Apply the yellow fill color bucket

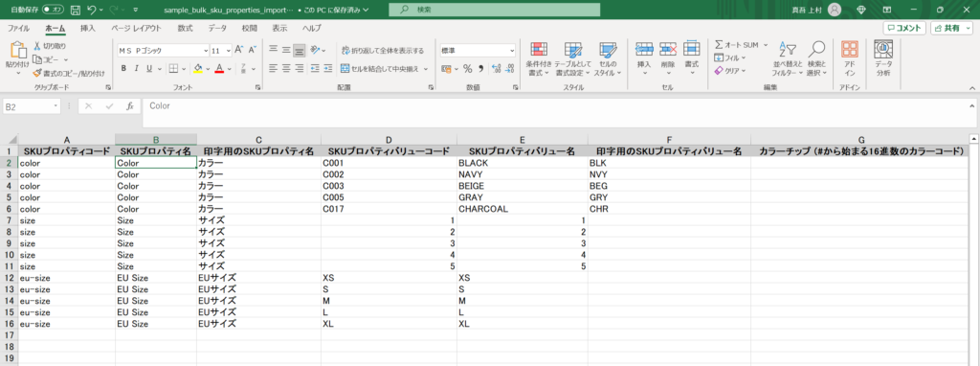(x=197, y=68)
